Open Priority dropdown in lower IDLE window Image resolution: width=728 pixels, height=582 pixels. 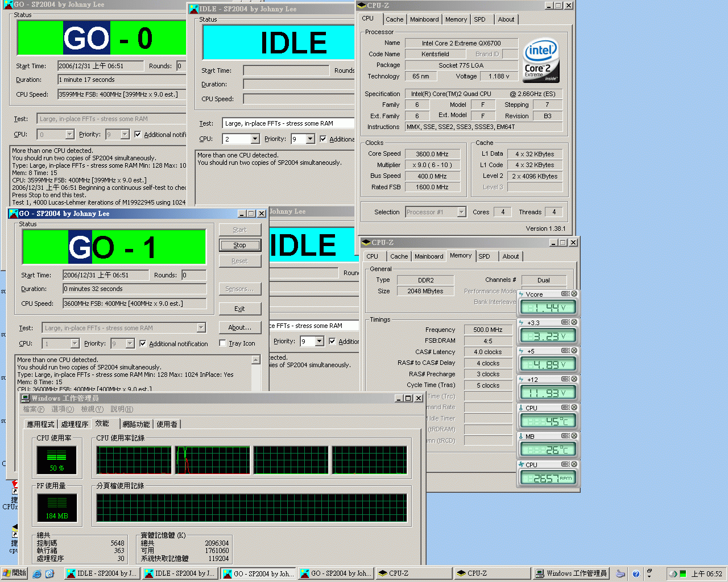[x=320, y=342]
